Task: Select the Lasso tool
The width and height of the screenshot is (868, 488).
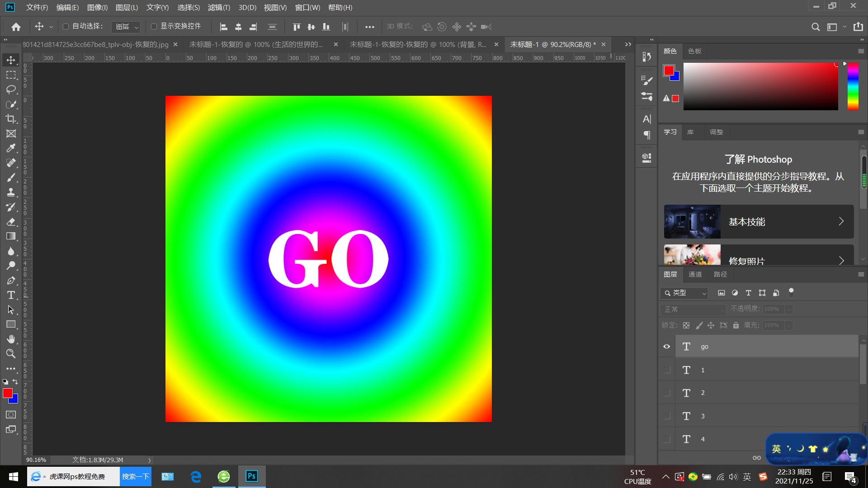Action: coord(11,89)
